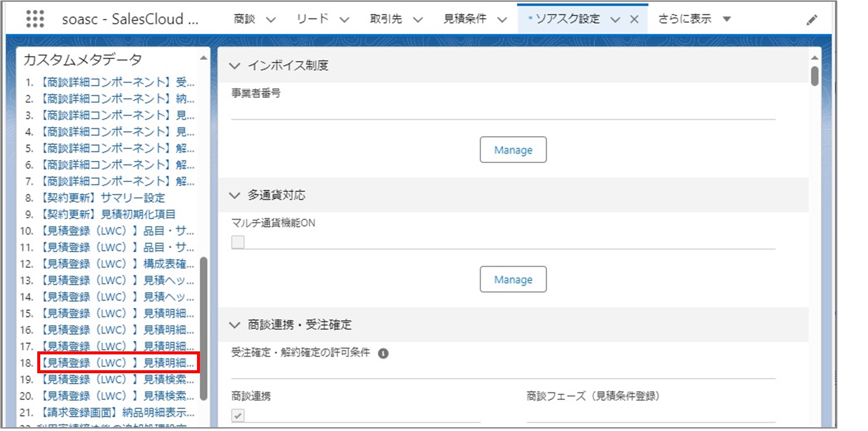Click the カスタムメタデータ list scrollbar thumb
This screenshot has height=431, width=868.
[204, 328]
